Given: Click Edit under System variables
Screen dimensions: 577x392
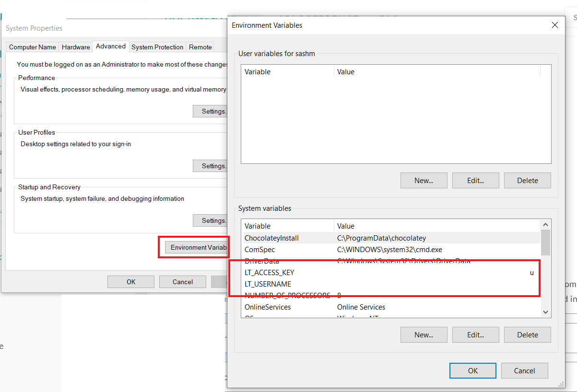Looking at the screenshot, I should click(475, 335).
